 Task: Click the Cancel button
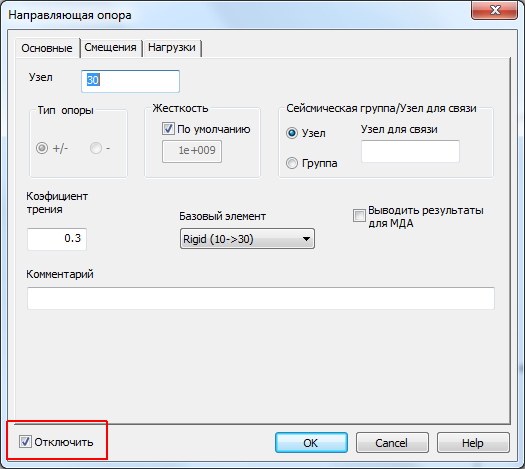[392, 443]
